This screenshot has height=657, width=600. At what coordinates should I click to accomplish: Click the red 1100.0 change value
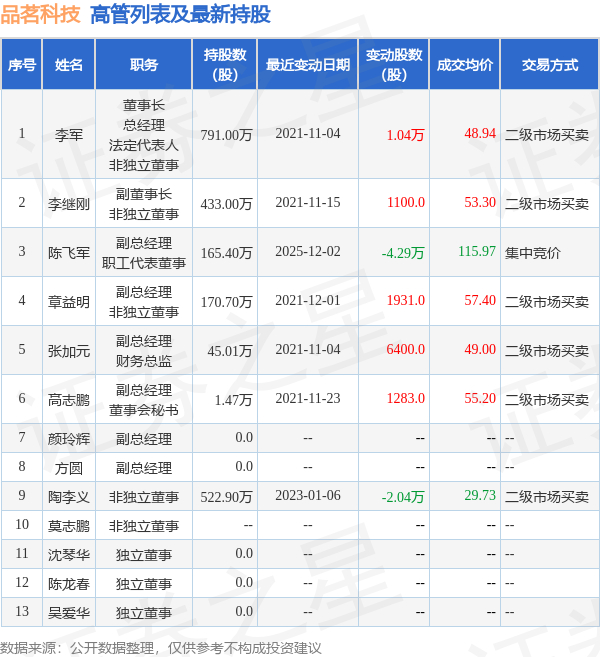pyautogui.click(x=406, y=202)
